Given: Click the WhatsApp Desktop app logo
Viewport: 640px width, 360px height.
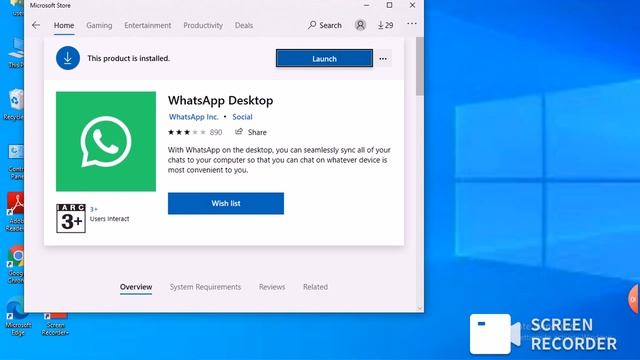Looking at the screenshot, I should pos(106,141).
